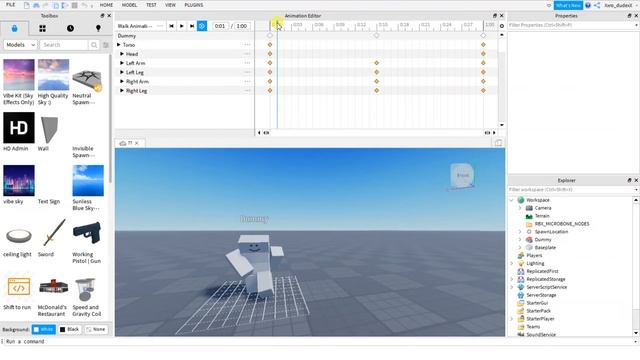Click the Filter Properties field

pos(573,25)
